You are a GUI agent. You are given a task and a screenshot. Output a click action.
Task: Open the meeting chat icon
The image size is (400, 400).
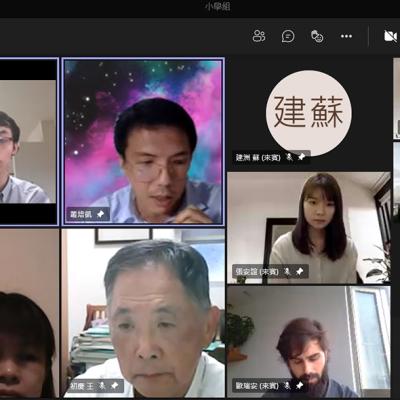(288, 36)
